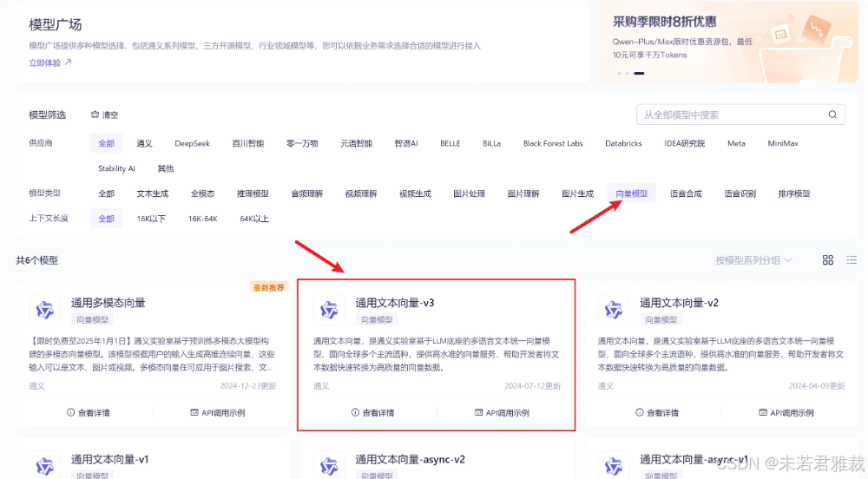This screenshot has width=868, height=479.
Task: Select 全模态 model type
Action: 202,194
